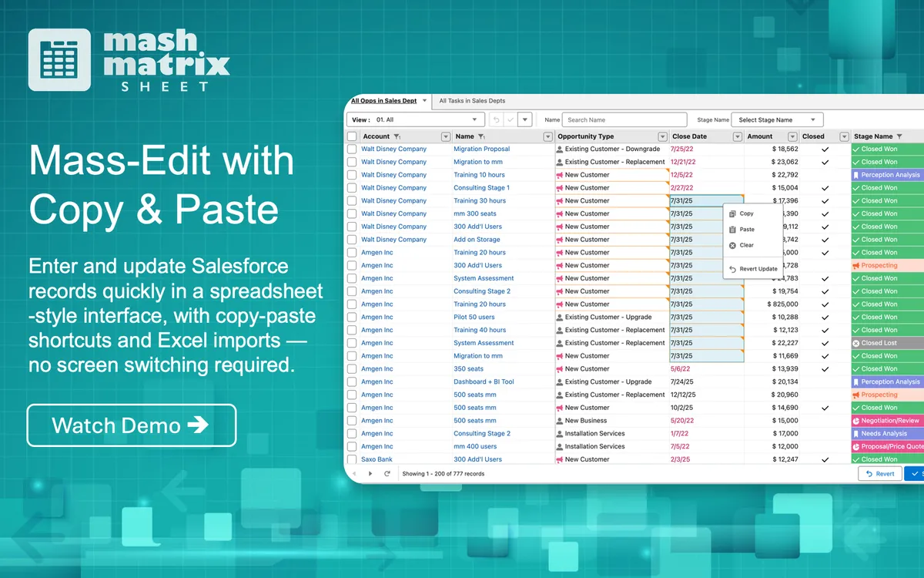Open the mm 300 seats opportunity link

[475, 213]
